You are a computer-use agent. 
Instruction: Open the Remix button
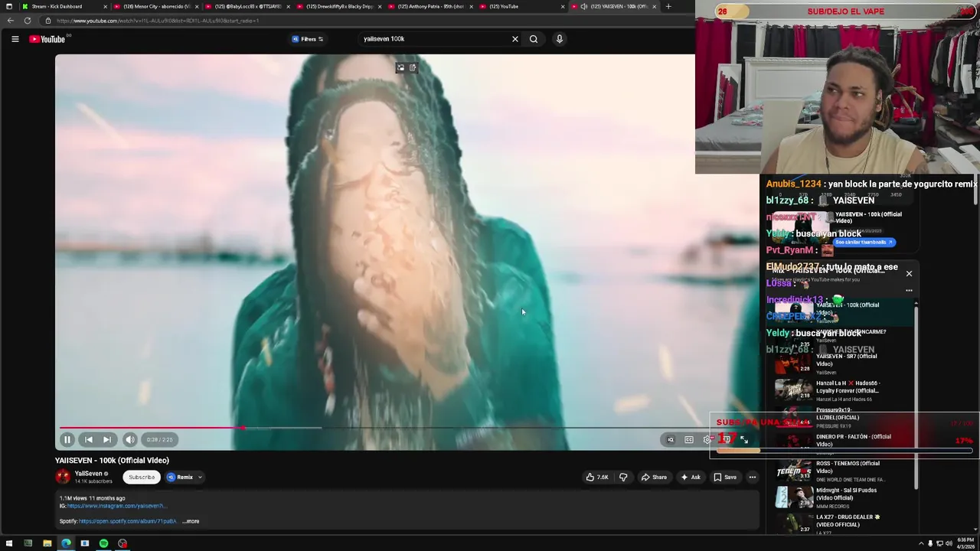click(181, 477)
